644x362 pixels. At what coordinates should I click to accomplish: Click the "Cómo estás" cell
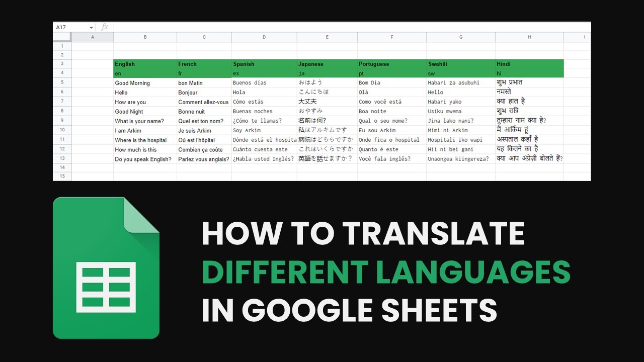pos(264,102)
